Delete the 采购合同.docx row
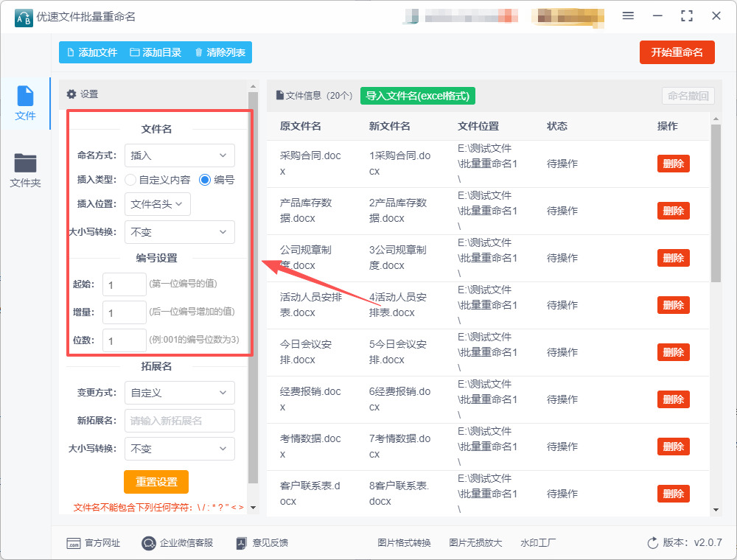Screen dimensions: 737x560 point(673,164)
